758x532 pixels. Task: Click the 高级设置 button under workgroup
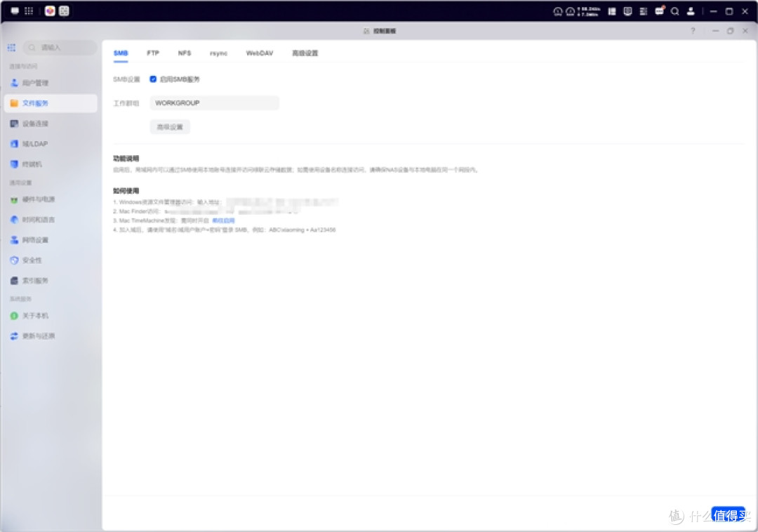pyautogui.click(x=170, y=127)
